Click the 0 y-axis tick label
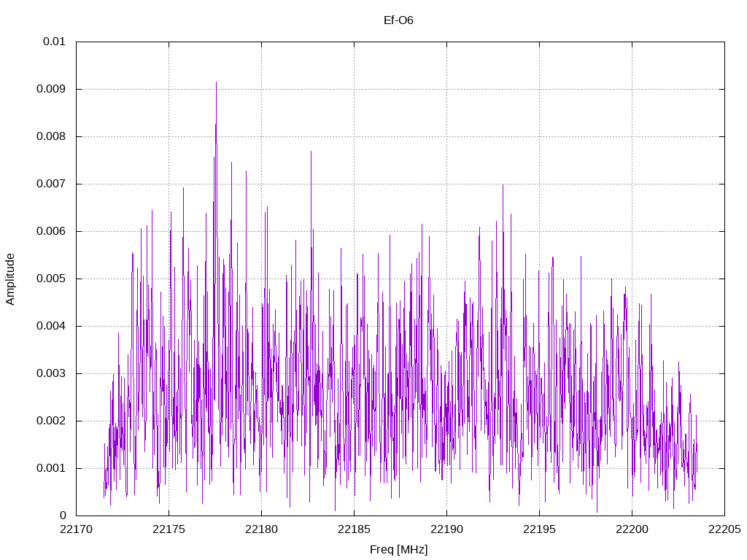Viewport: 747px width, 560px height. click(x=63, y=516)
